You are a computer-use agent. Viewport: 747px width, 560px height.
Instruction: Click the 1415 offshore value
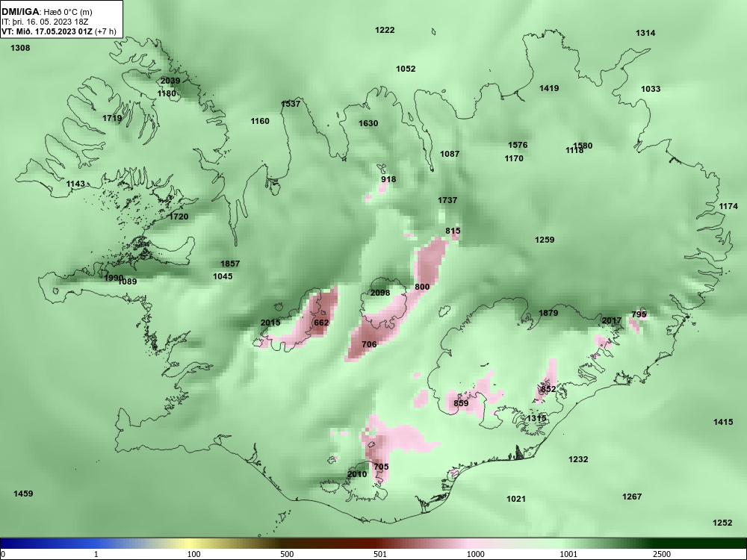point(722,422)
